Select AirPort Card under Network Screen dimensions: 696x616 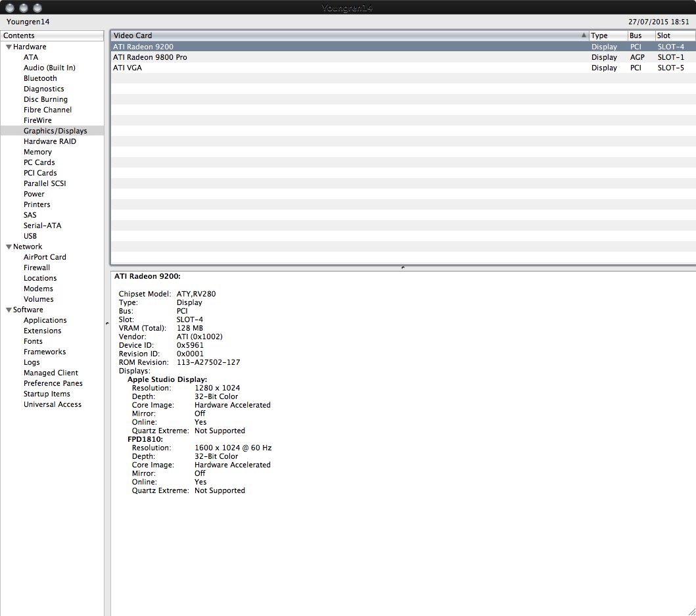45,257
